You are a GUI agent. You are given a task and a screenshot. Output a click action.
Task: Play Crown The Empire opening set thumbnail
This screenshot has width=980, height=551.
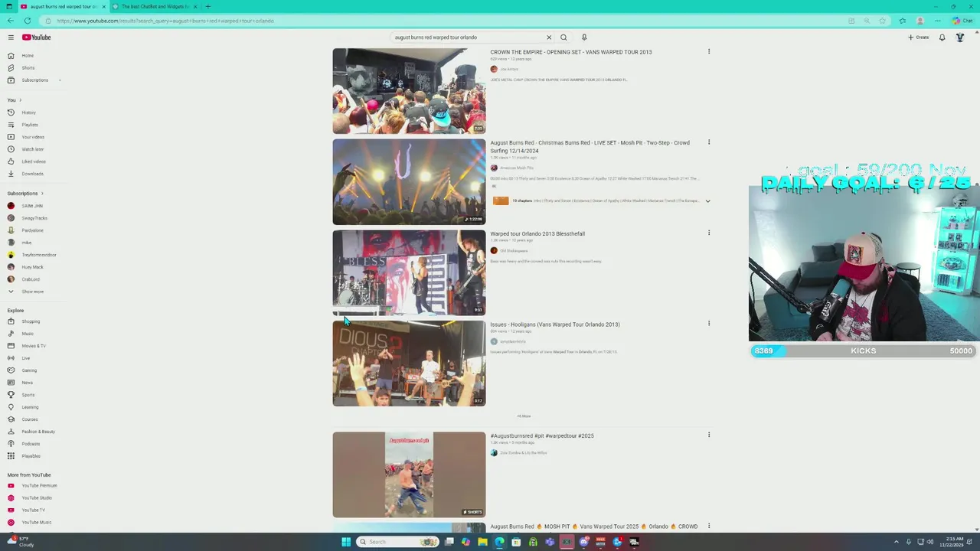click(x=409, y=91)
